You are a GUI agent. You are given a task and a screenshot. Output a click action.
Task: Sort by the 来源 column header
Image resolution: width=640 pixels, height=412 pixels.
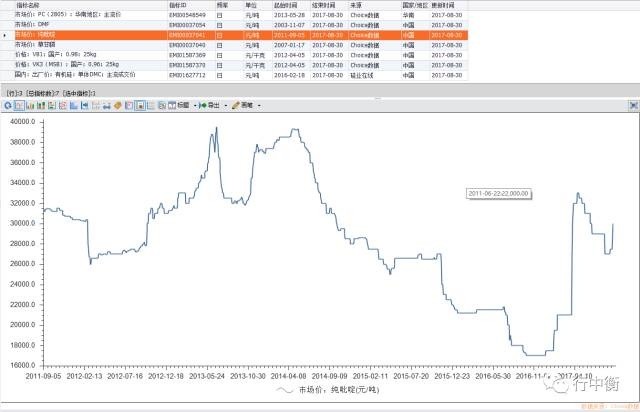356,5
